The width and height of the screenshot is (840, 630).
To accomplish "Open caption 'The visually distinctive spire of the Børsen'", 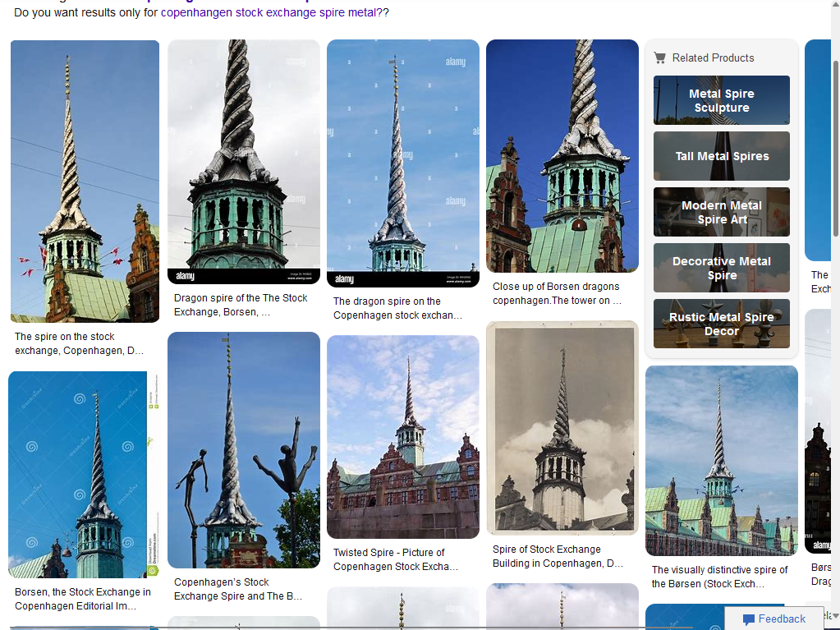I will 719,577.
